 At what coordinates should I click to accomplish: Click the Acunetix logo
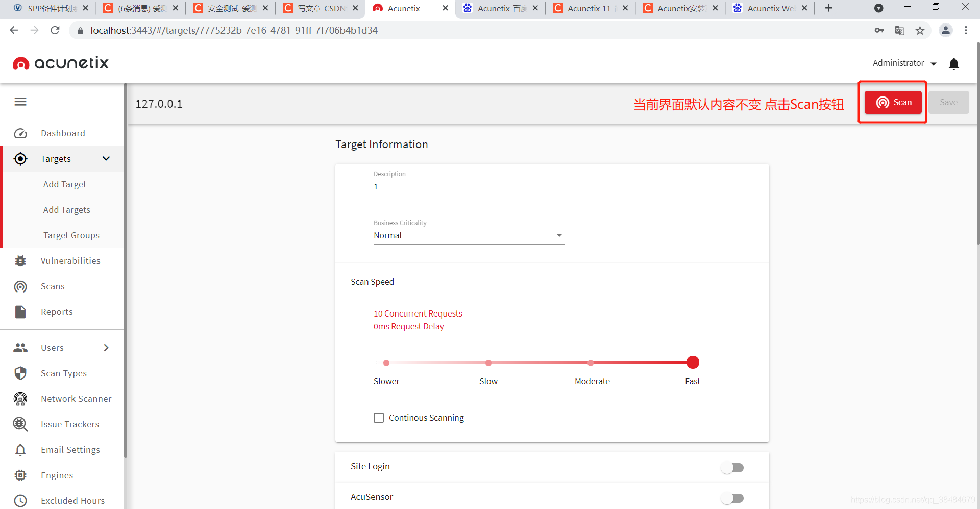pyautogui.click(x=61, y=63)
